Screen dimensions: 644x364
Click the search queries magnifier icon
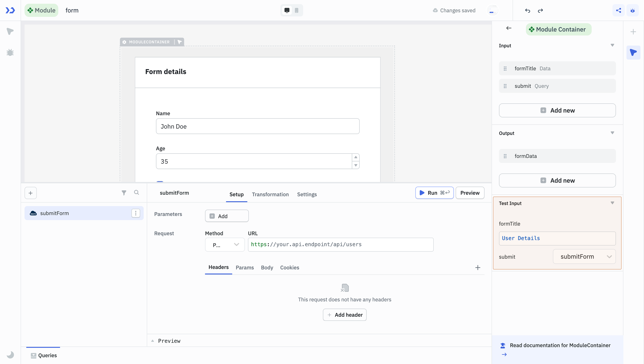pos(136,193)
